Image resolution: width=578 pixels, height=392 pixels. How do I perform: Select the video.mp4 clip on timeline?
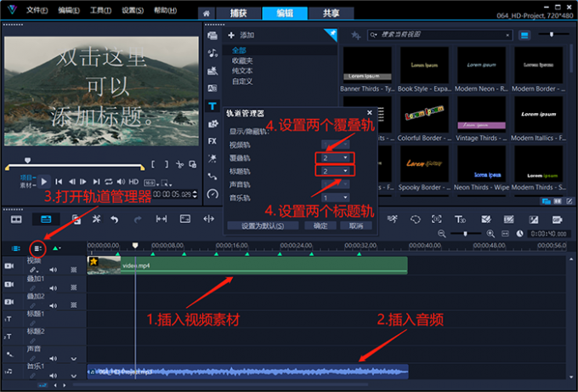pyautogui.click(x=247, y=265)
